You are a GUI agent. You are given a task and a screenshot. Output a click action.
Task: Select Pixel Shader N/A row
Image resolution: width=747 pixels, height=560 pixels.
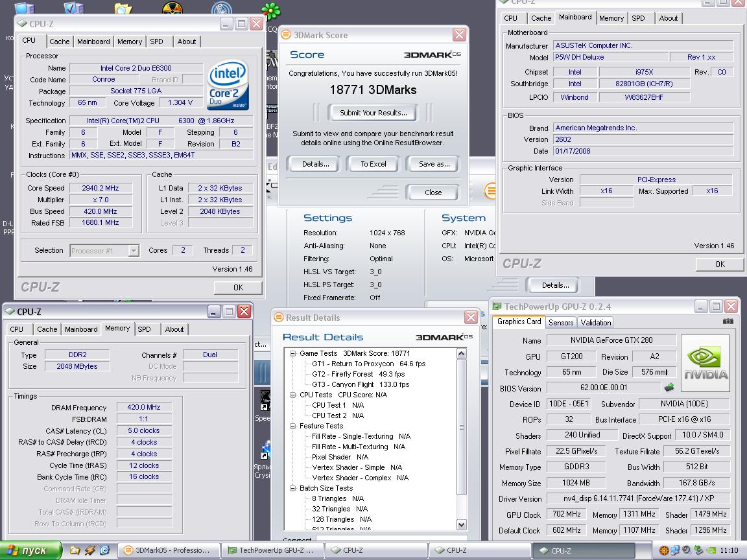340,457
